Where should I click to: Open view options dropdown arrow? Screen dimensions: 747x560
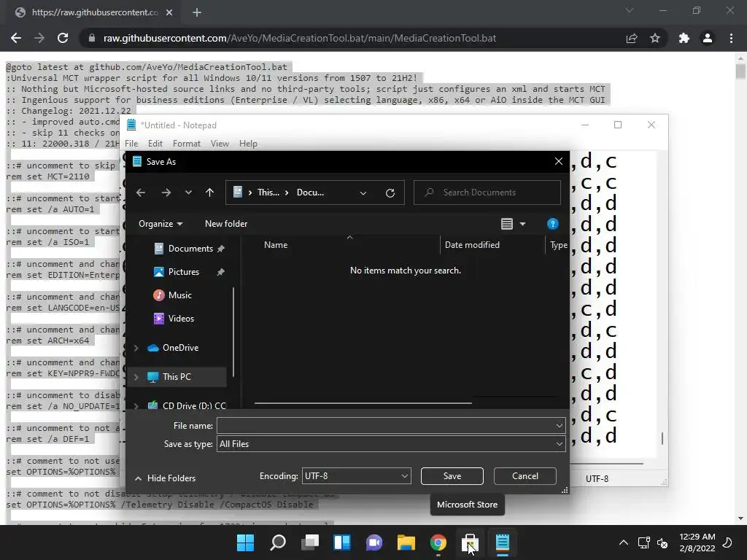click(522, 224)
